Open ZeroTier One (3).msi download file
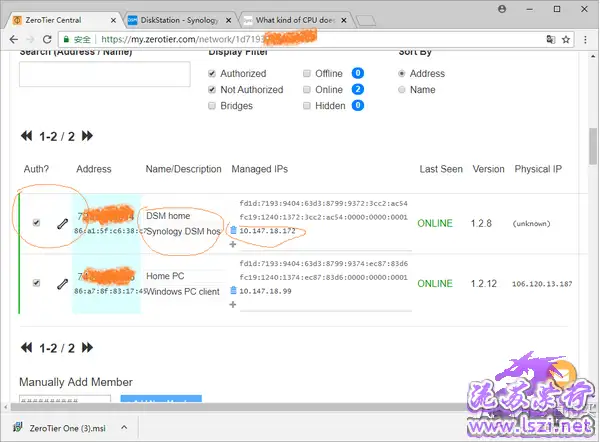 [60, 428]
